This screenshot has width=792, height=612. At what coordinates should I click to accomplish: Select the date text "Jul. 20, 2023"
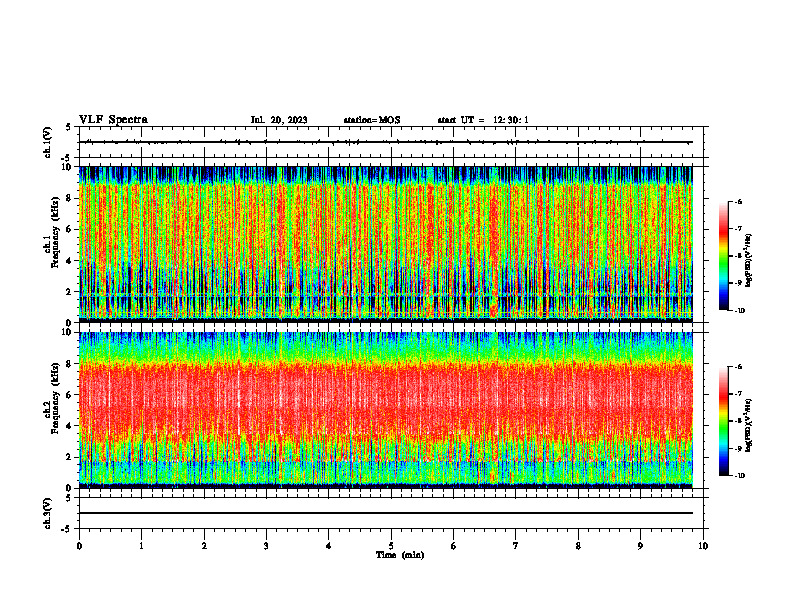click(279, 120)
